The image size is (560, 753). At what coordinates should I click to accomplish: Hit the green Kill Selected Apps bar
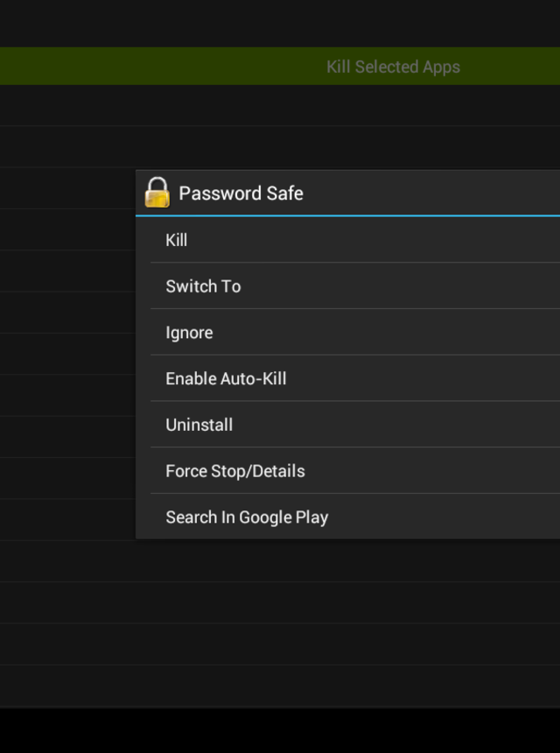393,67
